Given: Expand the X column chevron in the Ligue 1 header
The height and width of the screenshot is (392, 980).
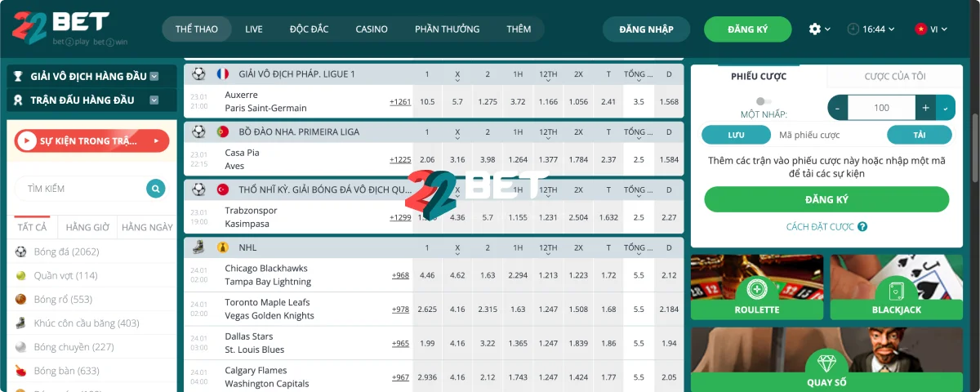Looking at the screenshot, I should click(x=457, y=81).
